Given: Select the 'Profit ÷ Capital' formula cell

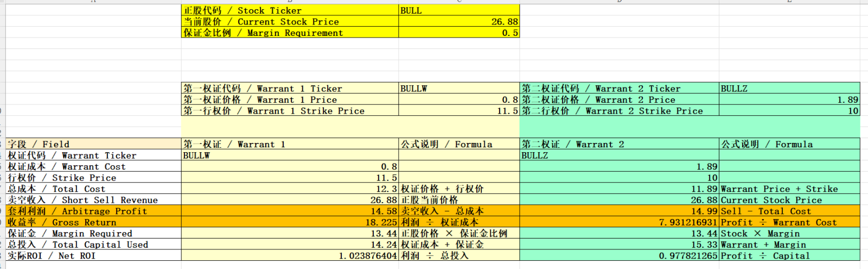Looking at the screenshot, I should coord(789,255).
